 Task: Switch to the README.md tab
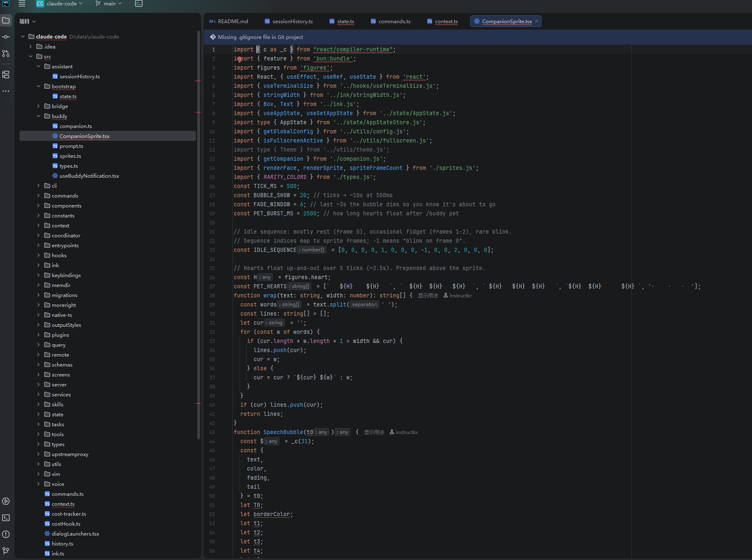click(229, 22)
